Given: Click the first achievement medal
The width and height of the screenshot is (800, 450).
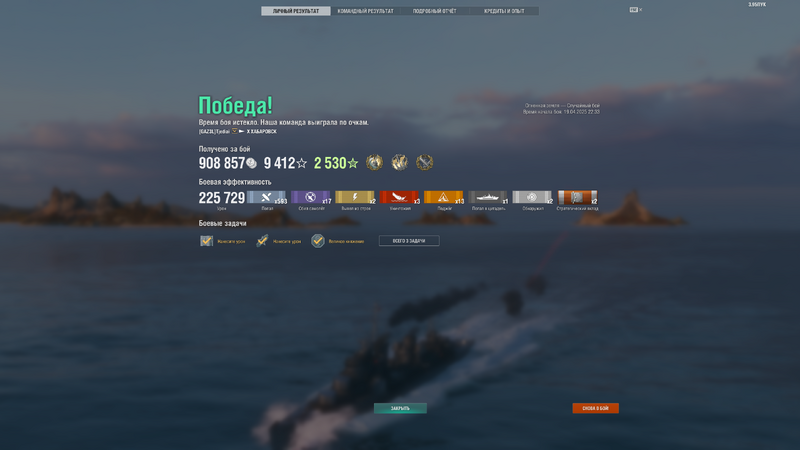Looking at the screenshot, I should [374, 163].
